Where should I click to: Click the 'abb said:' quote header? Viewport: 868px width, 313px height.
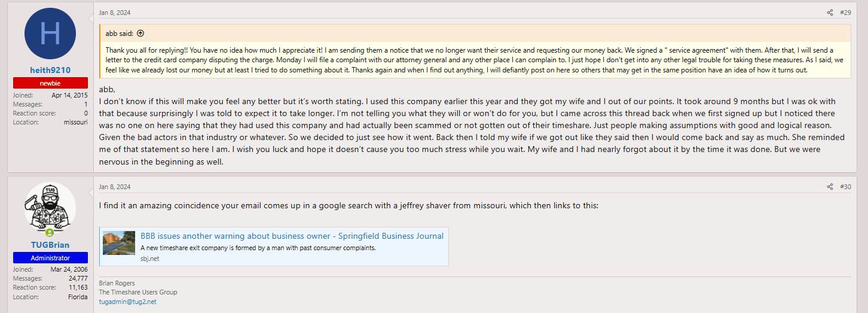point(120,34)
